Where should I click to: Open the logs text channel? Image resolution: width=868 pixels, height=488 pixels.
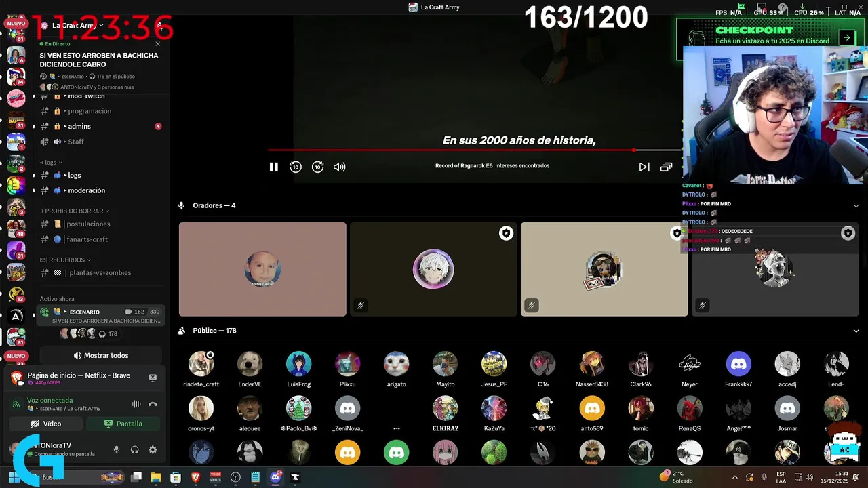click(75, 175)
